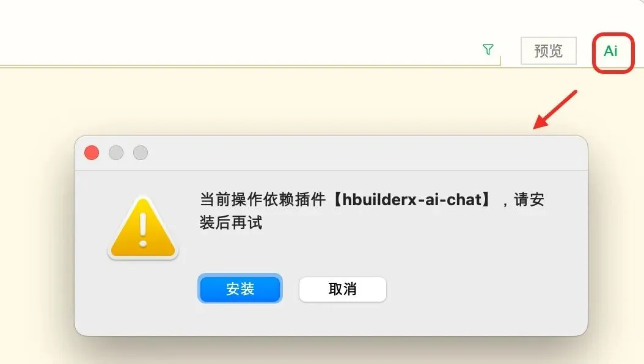Click the hbuilderx-ai-chat plugin name text
Viewport: 644px width, 364px height.
coord(412,200)
